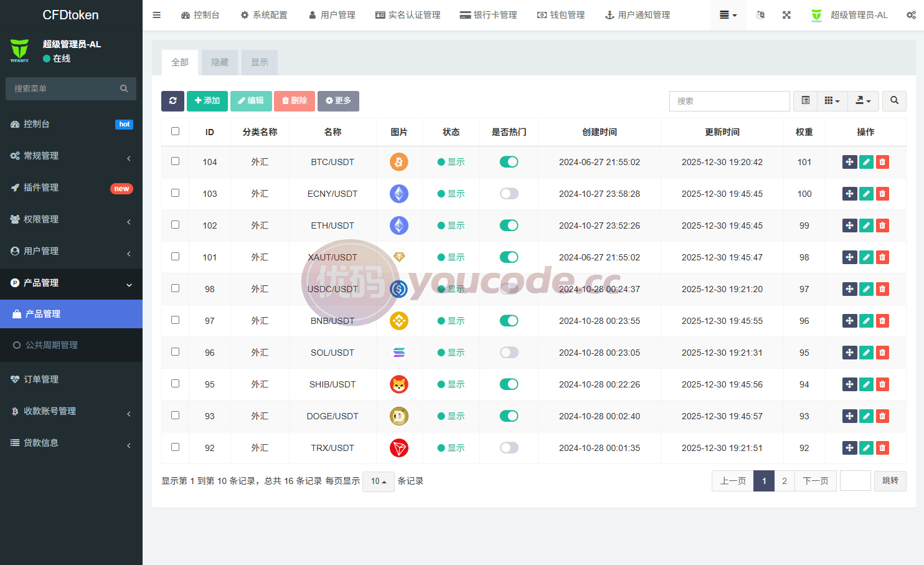Switch to the 显示 tab
Image resolution: width=924 pixels, height=565 pixels.
(260, 62)
